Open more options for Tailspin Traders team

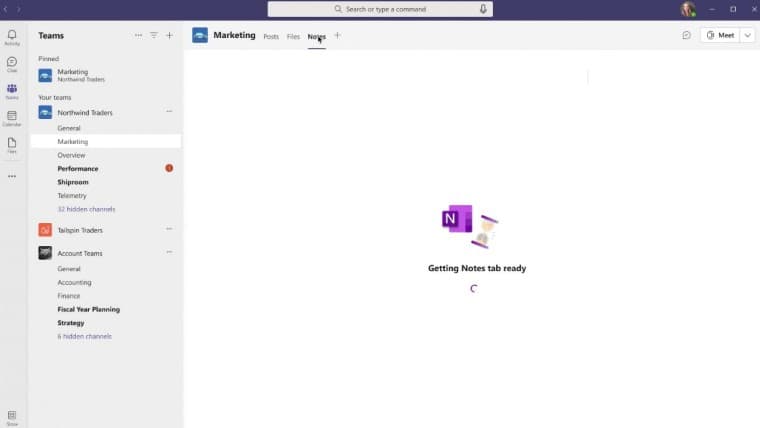click(x=169, y=229)
